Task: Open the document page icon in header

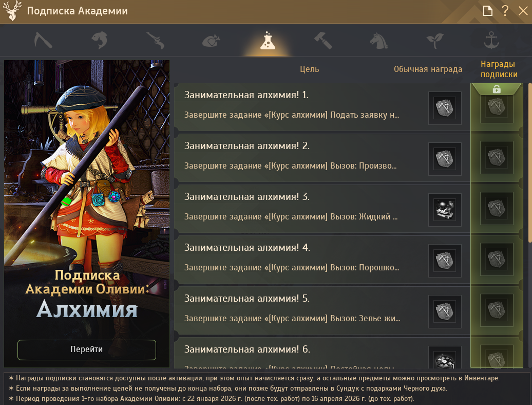Action: click(x=487, y=11)
